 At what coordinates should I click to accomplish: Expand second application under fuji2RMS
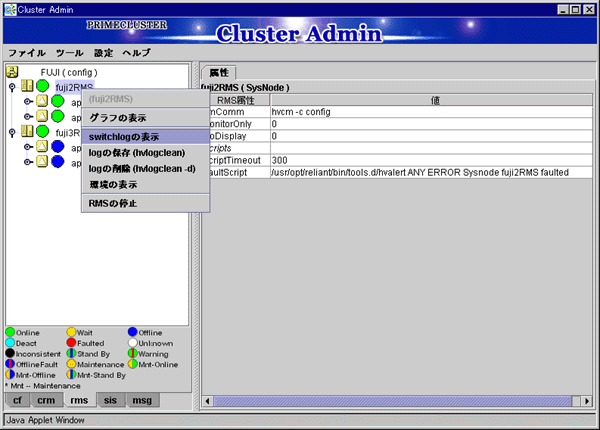pos(28,116)
